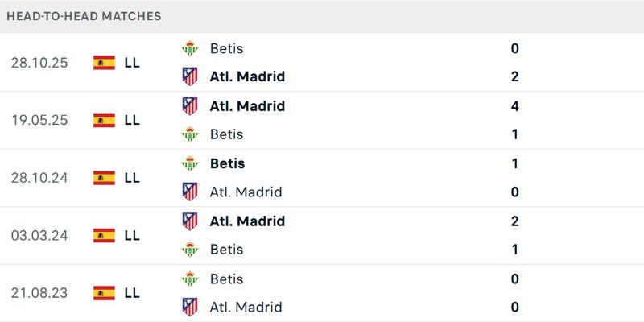Click Spain flag beside the 03.03.24 match
The height and width of the screenshot is (322, 644).
pyautogui.click(x=104, y=236)
